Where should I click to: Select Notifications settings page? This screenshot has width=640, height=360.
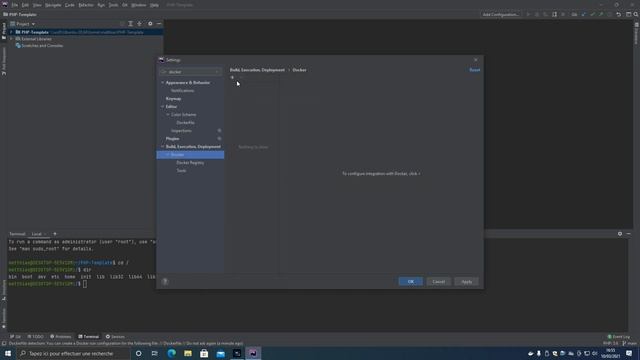coord(182,91)
